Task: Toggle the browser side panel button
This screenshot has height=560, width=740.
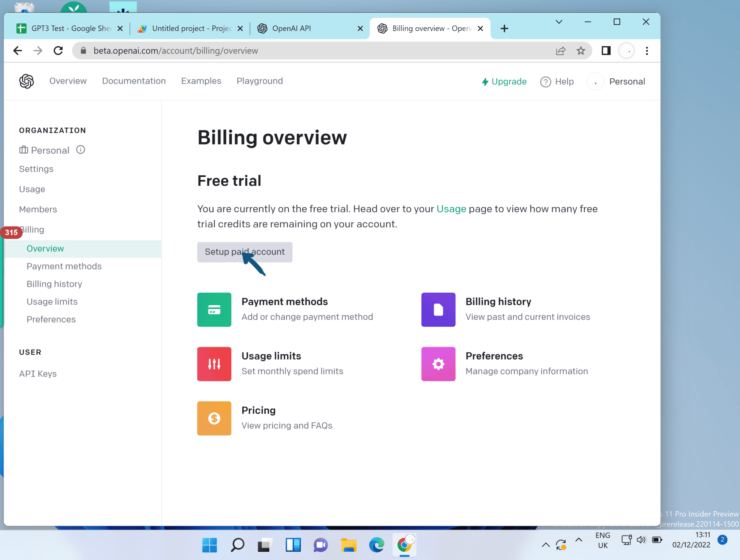Action: click(x=606, y=51)
